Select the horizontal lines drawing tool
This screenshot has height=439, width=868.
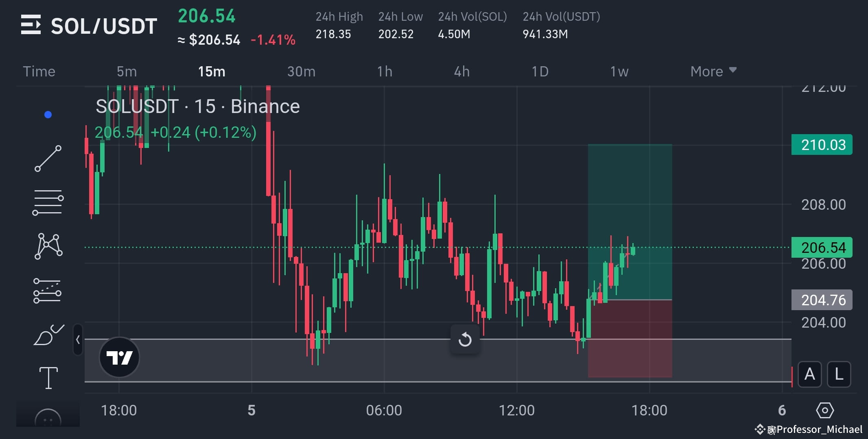click(48, 202)
